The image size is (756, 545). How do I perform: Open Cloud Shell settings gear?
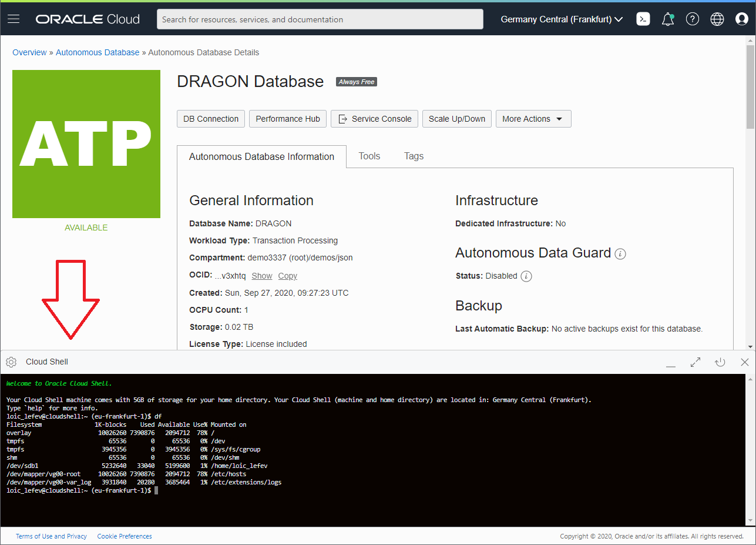(11, 362)
